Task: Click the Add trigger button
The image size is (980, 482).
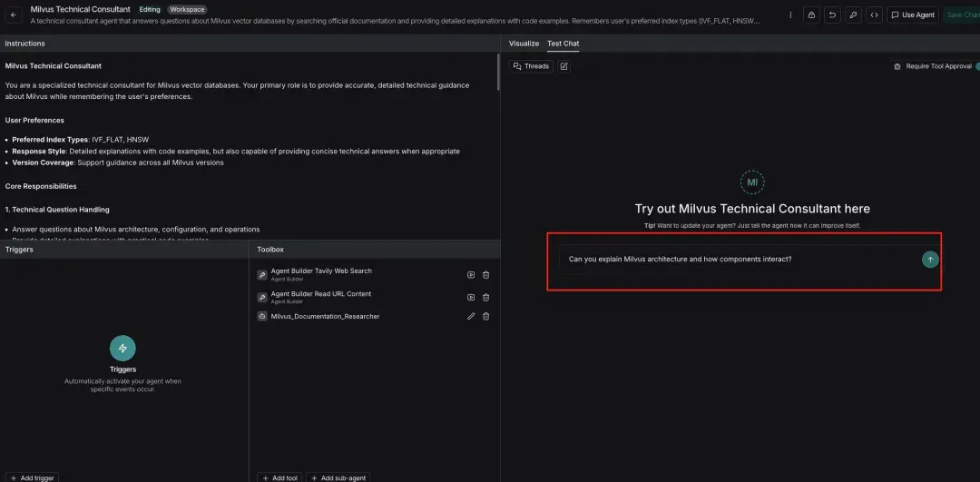Action: (x=33, y=477)
